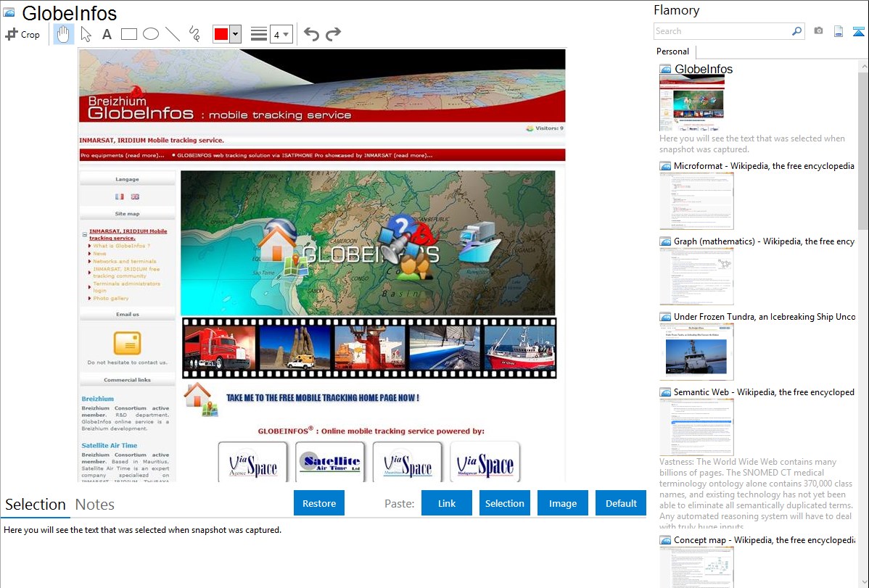
Task: Paste as Link button
Action: (447, 503)
